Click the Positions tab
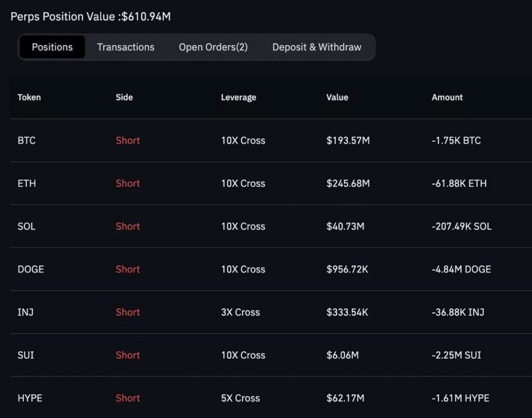 [x=52, y=47]
